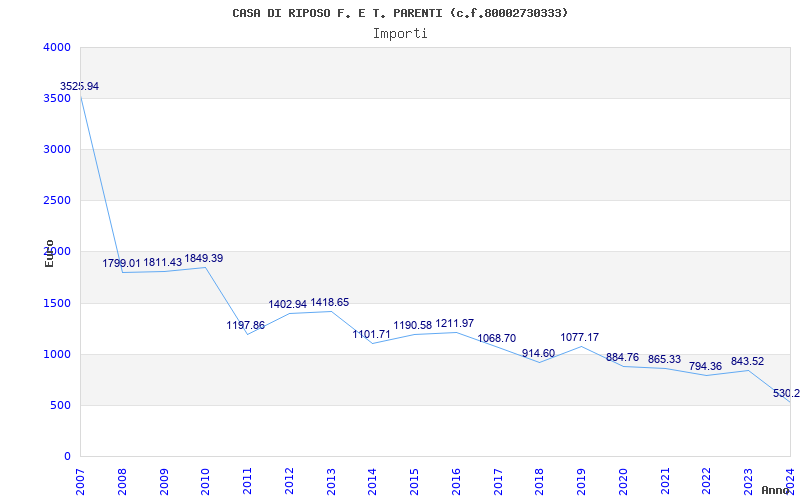The width and height of the screenshot is (800, 500).
Task: Click the 2018 x-axis year label
Action: [x=540, y=481]
